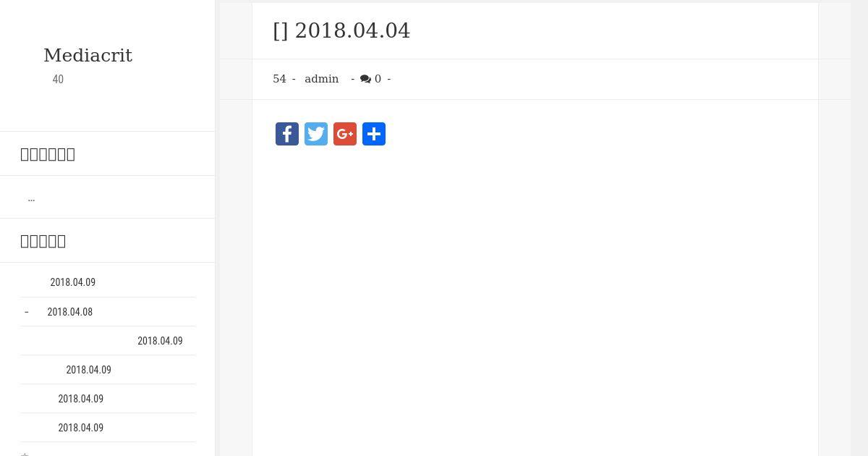
Task: Click the view count 54
Action: pyautogui.click(x=279, y=79)
